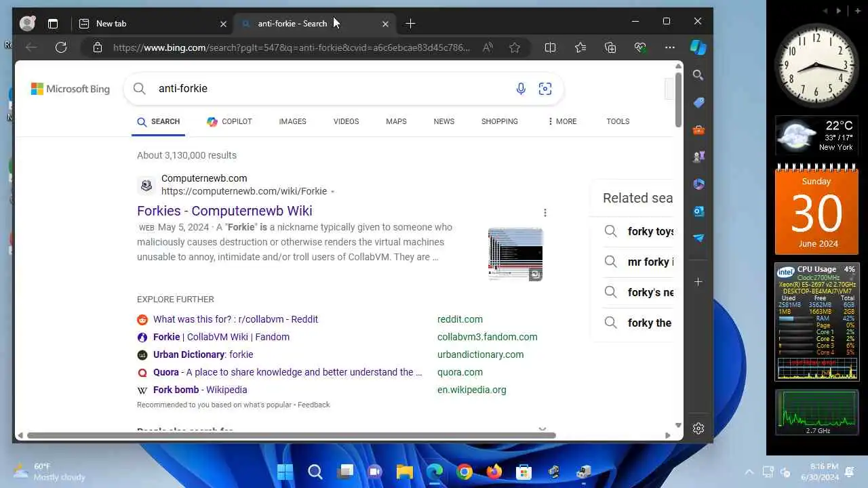The width and height of the screenshot is (868, 488).
Task: Click forky toys related search
Action: [x=639, y=231]
